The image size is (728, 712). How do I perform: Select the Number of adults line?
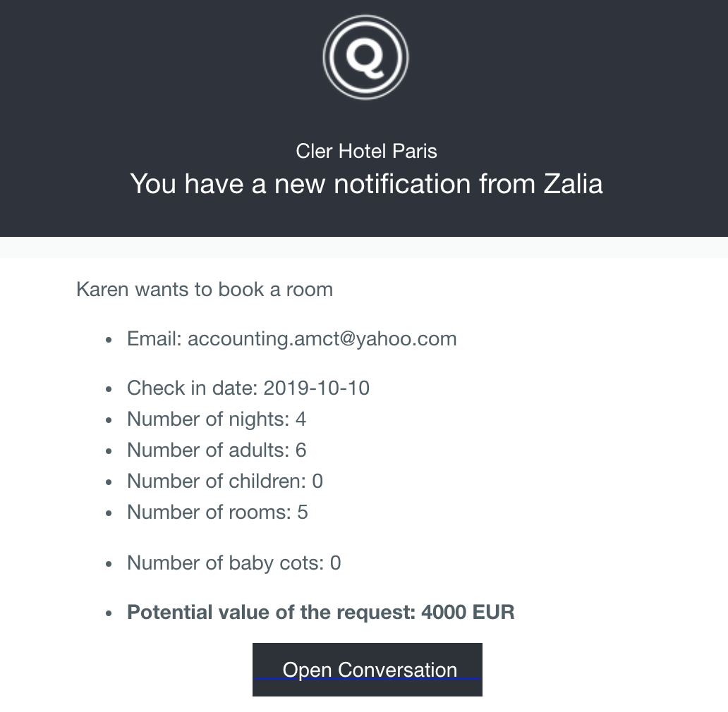click(216, 450)
